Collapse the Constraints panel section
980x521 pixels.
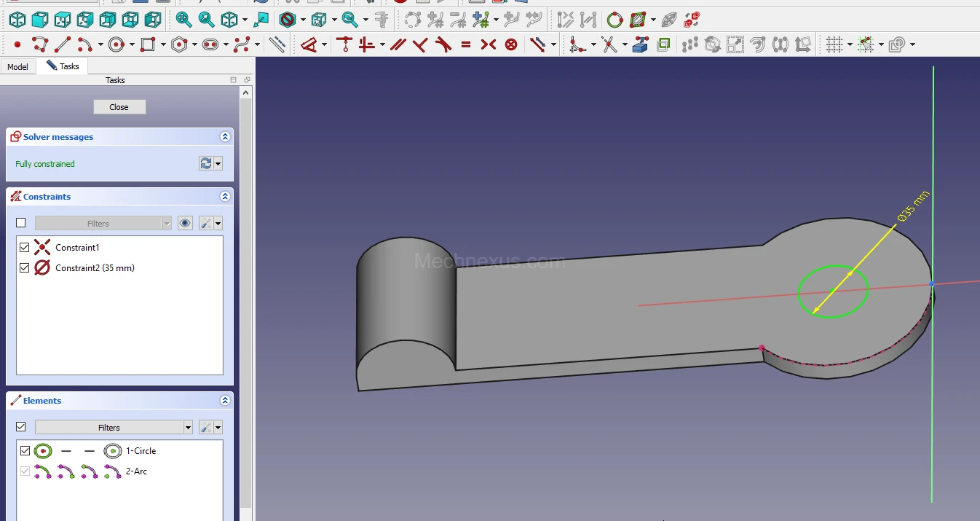click(225, 197)
